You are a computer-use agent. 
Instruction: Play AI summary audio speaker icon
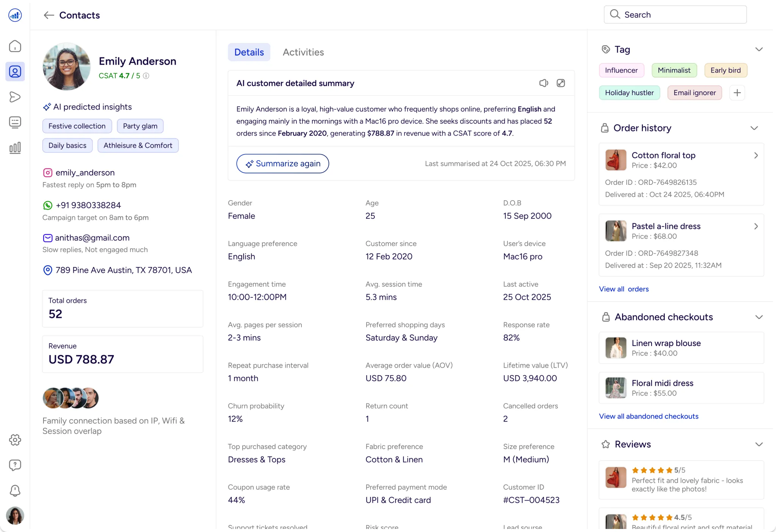tap(543, 83)
